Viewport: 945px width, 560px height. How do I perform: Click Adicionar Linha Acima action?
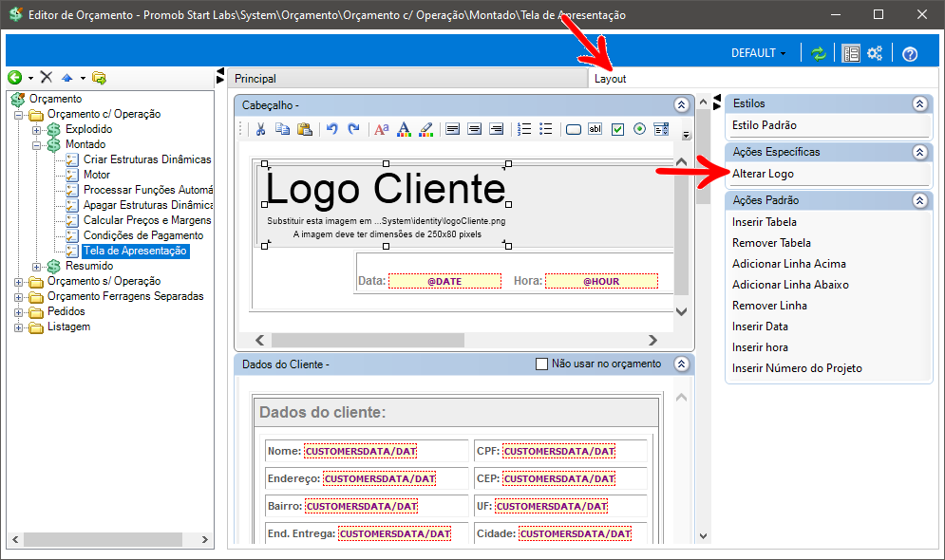coord(789,264)
